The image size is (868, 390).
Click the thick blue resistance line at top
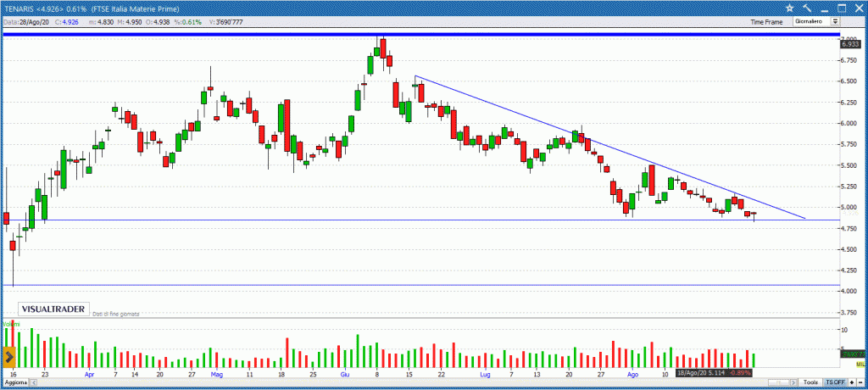click(420, 35)
